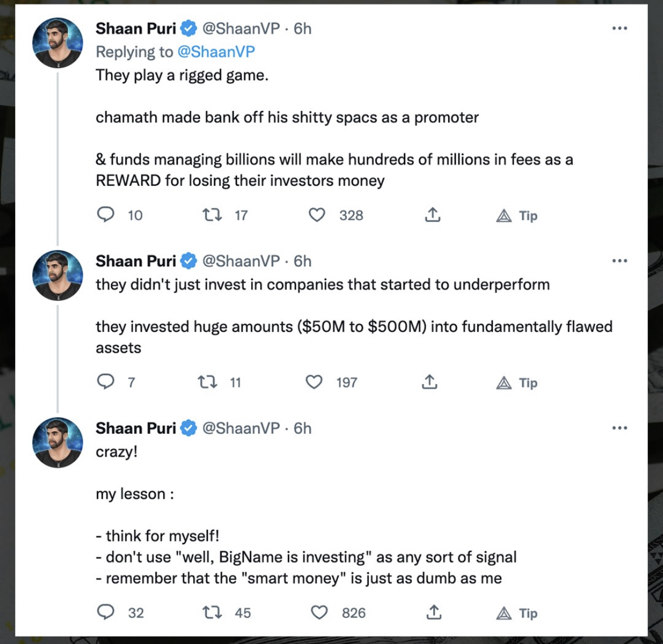Click the @ShaanVP link after "Replying to"
The height and width of the screenshot is (644, 663).
click(x=216, y=52)
